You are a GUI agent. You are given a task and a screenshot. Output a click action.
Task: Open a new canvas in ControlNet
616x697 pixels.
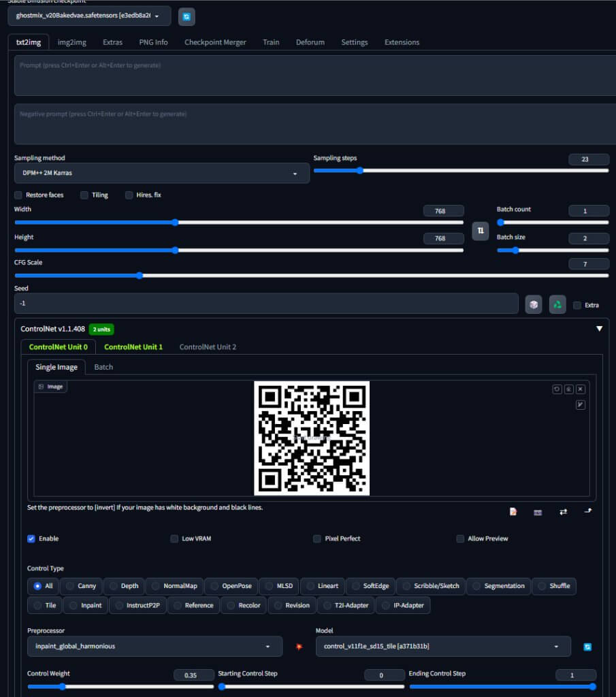click(512, 512)
